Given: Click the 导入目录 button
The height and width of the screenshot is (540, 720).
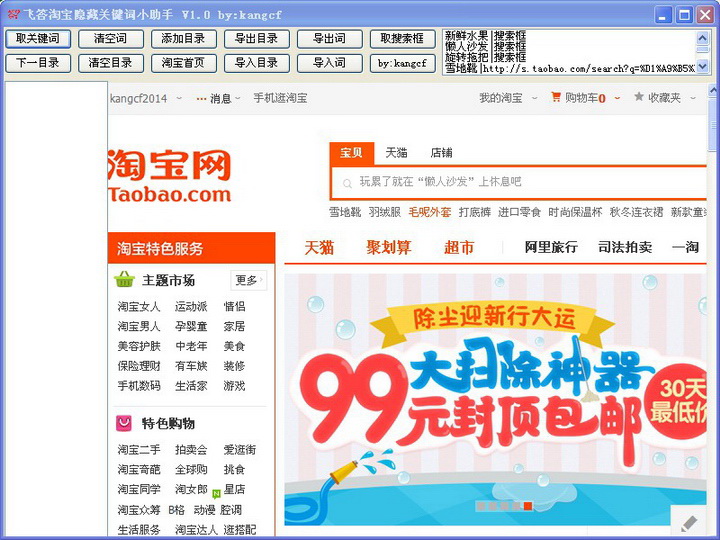Looking at the screenshot, I should coord(256,63).
